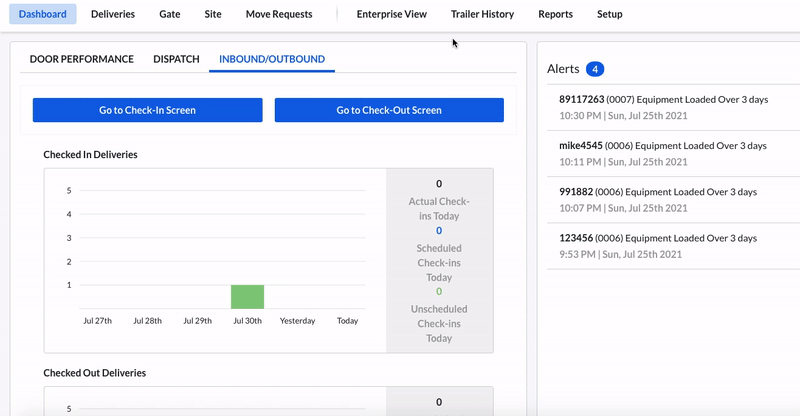Click the Alerts count badge

pyautogui.click(x=595, y=69)
